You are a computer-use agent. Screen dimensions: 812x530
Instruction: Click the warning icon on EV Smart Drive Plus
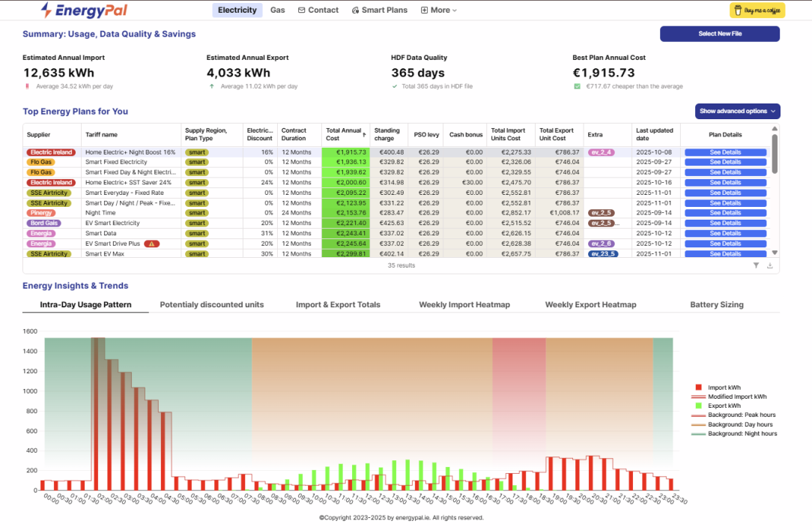(152, 244)
